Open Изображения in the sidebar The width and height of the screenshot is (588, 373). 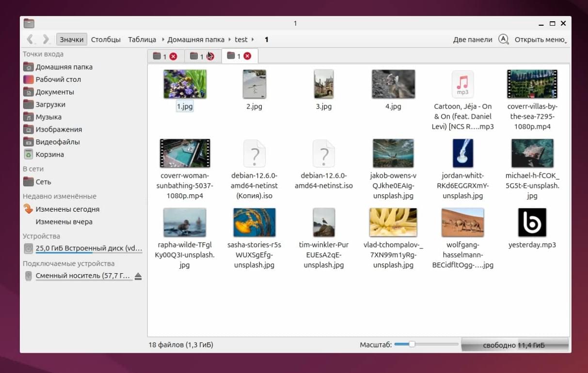(59, 130)
